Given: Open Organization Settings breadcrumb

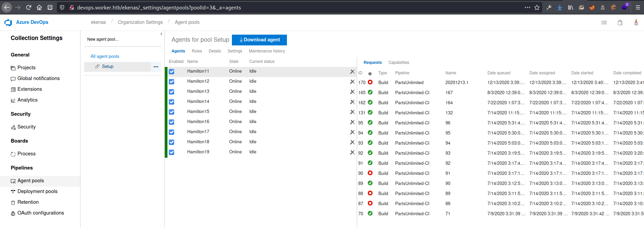Looking at the screenshot, I should 140,22.
